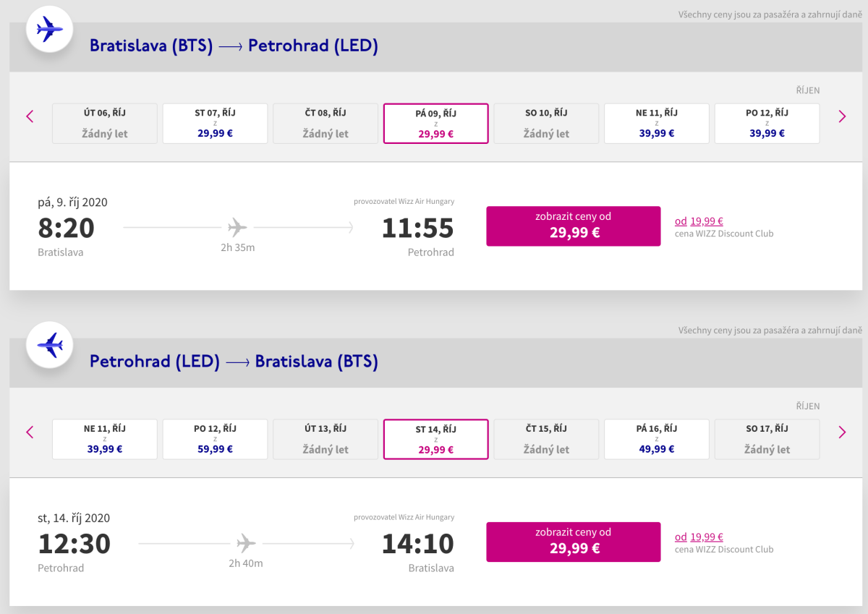Select return date ST 14, ŘÍJ
This screenshot has width=868, height=614.
[x=435, y=439]
